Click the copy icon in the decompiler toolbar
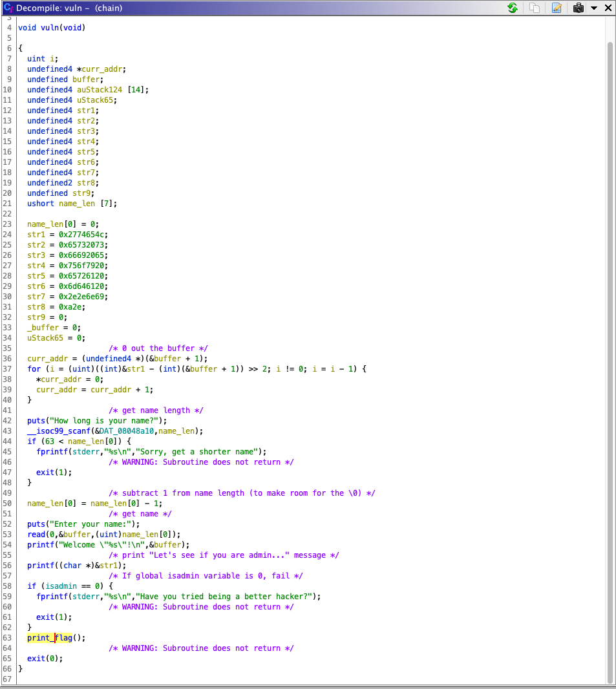The image size is (616, 689). click(535, 8)
